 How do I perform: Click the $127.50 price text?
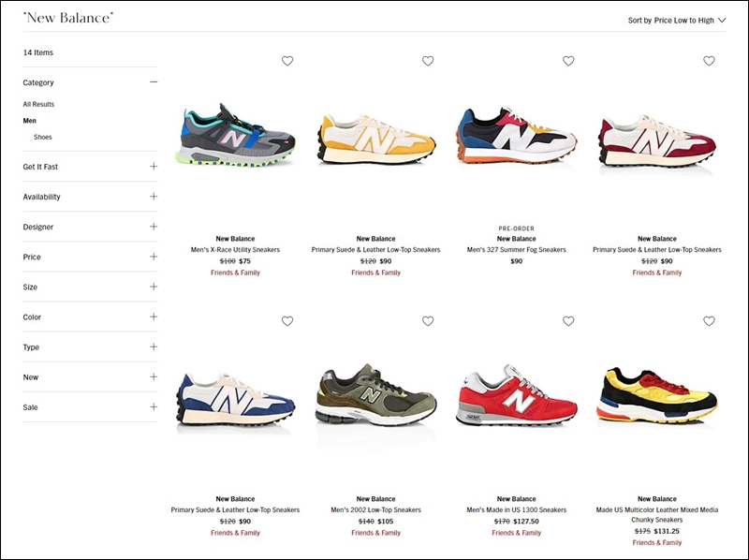[x=526, y=522]
